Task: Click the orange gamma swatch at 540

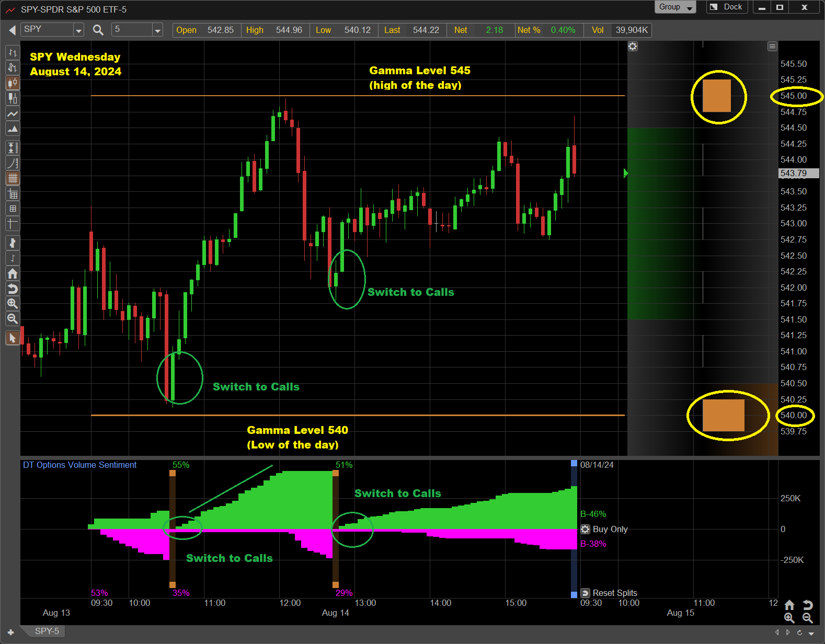Action: point(724,416)
